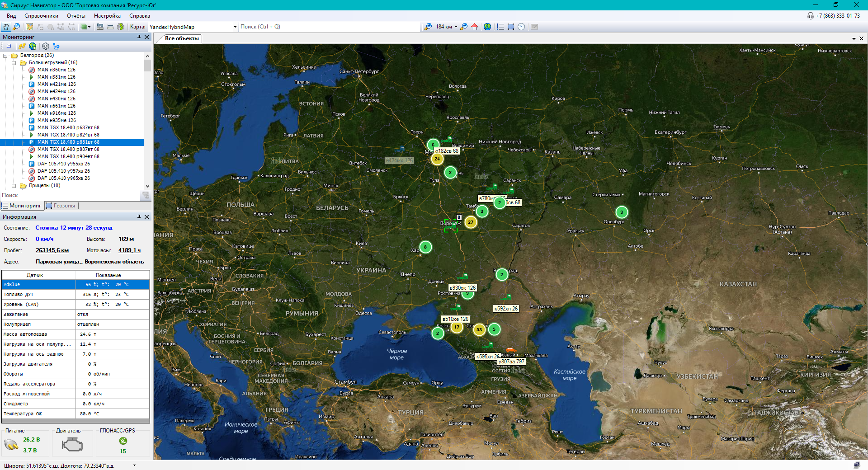Select MAN н916ме 126 in the tree
Image resolution: width=868 pixels, height=470 pixels.
click(57, 113)
